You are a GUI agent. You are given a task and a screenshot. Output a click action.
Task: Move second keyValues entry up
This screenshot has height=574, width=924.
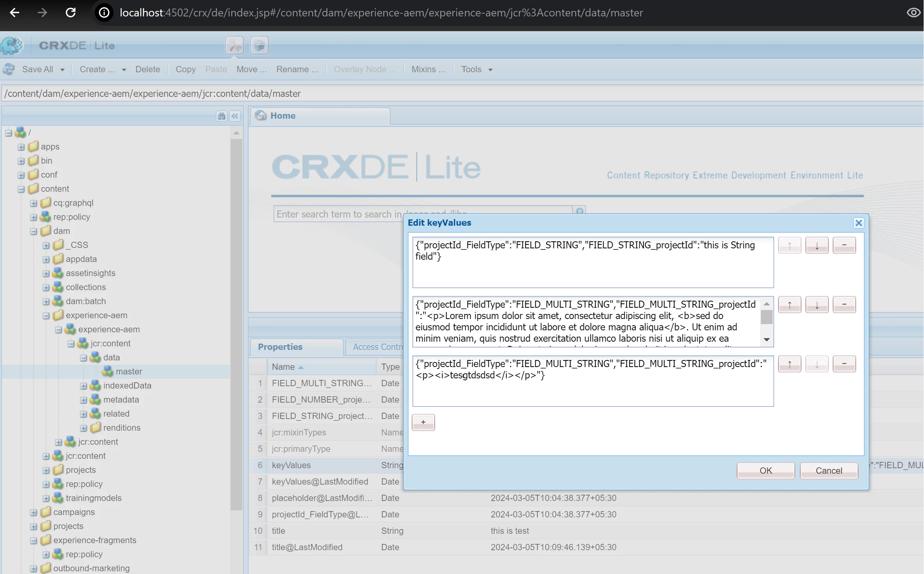[x=789, y=305]
